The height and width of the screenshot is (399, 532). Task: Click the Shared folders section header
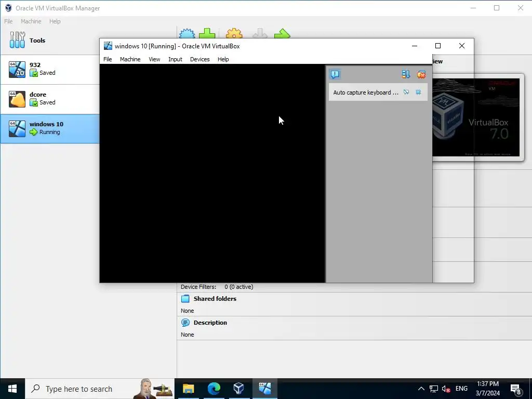coord(215,299)
